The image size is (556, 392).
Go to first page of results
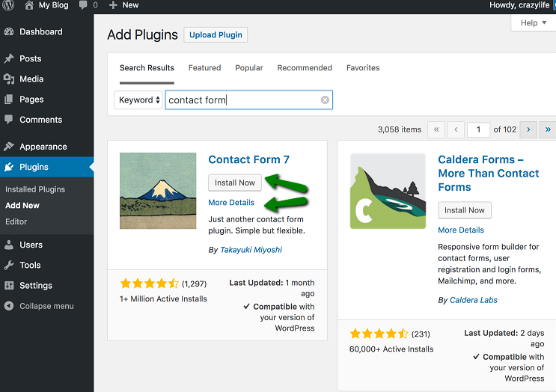436,129
